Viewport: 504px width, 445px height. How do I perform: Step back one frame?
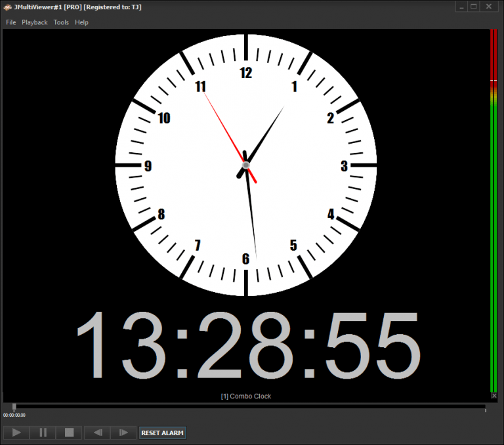tap(97, 433)
